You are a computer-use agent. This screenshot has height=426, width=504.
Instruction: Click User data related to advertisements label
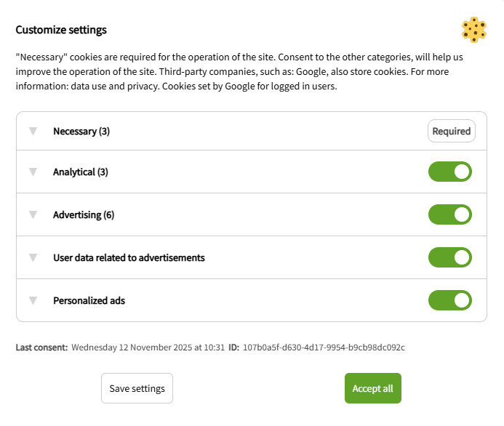point(129,257)
